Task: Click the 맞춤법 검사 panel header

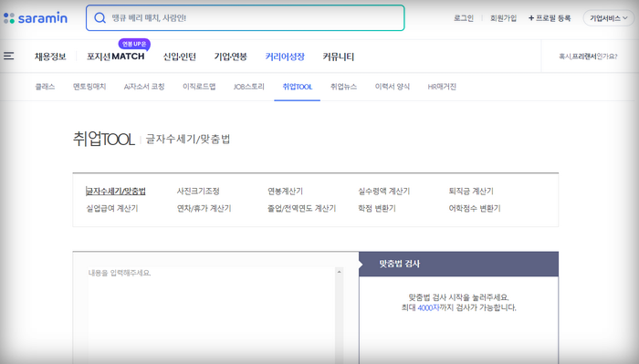Action: click(458, 264)
